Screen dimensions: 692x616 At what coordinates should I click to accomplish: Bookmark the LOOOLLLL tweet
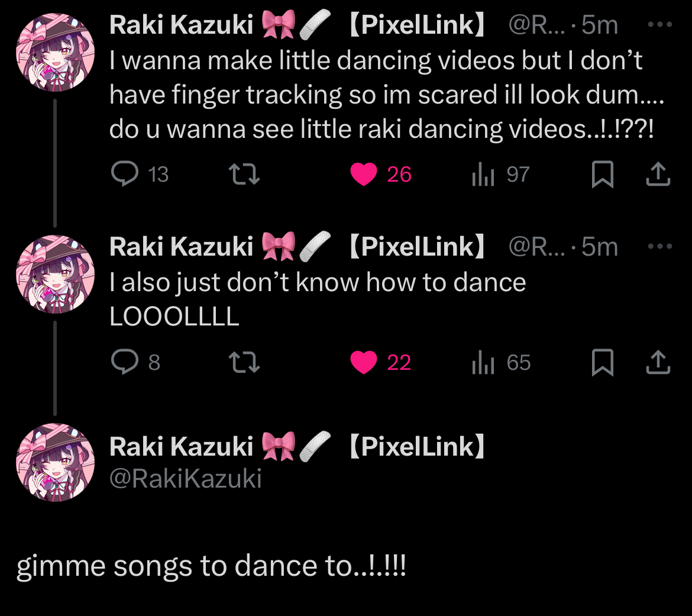[603, 363]
